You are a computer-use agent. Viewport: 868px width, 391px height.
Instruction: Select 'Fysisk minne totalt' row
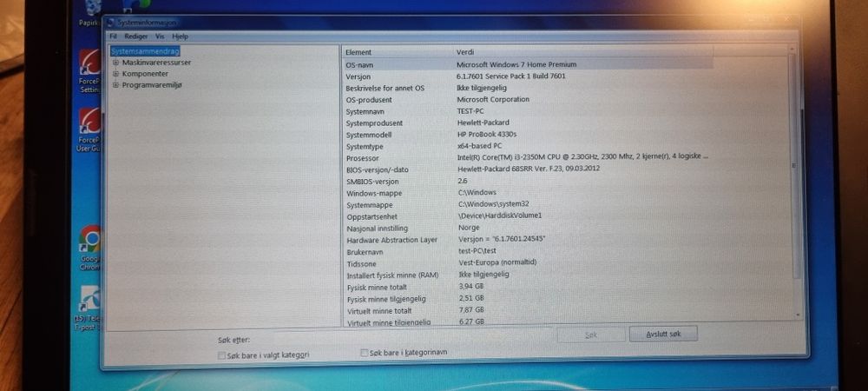tap(528, 287)
